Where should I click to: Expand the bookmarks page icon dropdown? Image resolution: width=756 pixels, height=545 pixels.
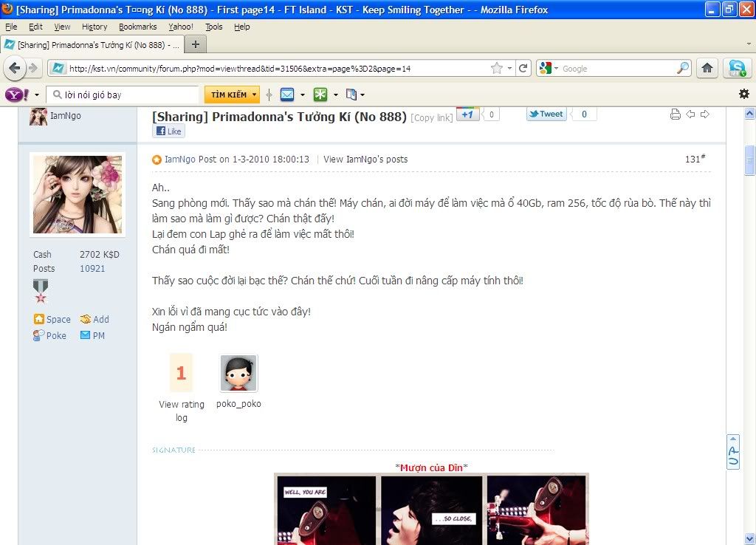[362, 95]
